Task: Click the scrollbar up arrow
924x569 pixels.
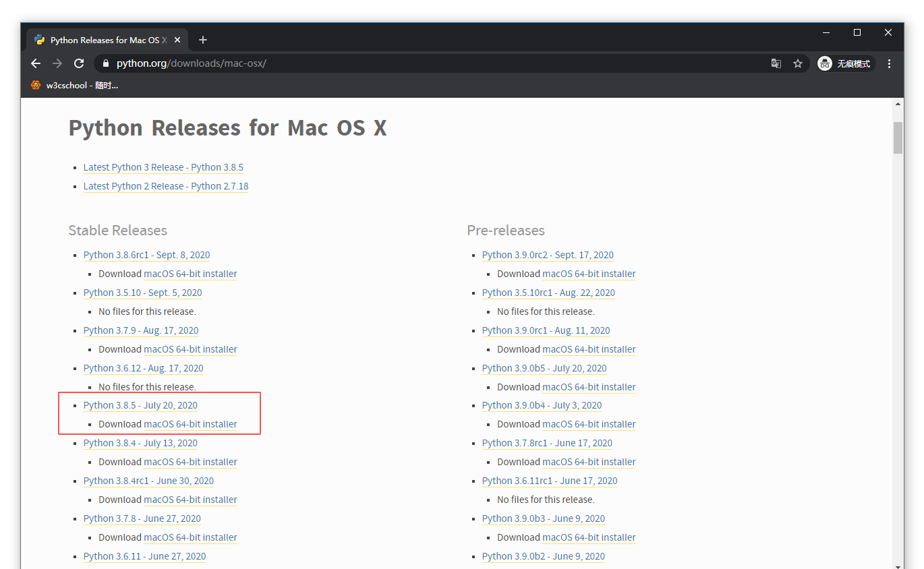Action: (898, 104)
